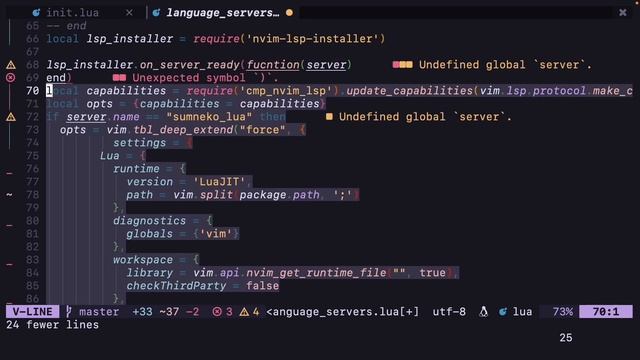The image size is (640, 360).
Task: Click 'settings' key on line 74
Action: pyautogui.click(x=140, y=143)
